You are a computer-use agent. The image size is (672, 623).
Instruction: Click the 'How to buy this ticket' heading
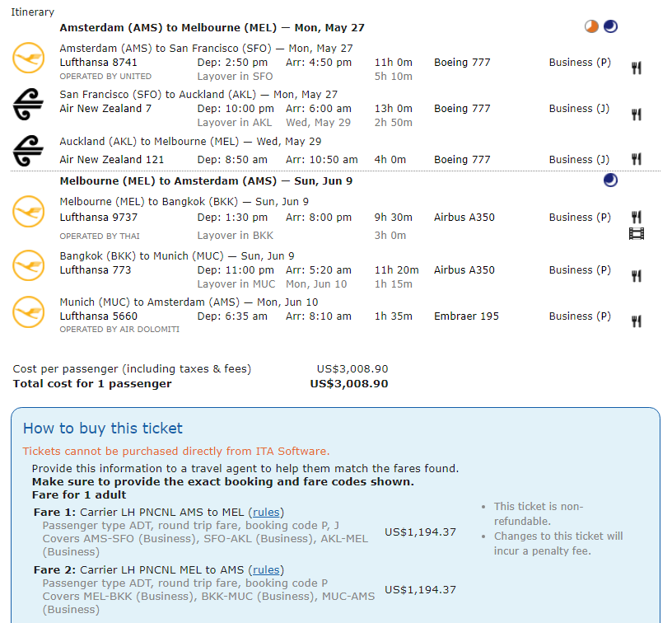coord(103,429)
